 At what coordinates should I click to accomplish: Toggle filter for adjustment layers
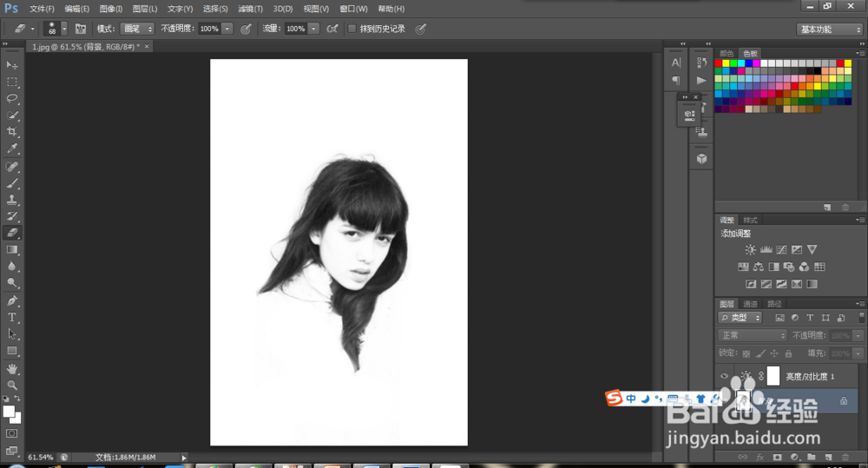pos(795,318)
